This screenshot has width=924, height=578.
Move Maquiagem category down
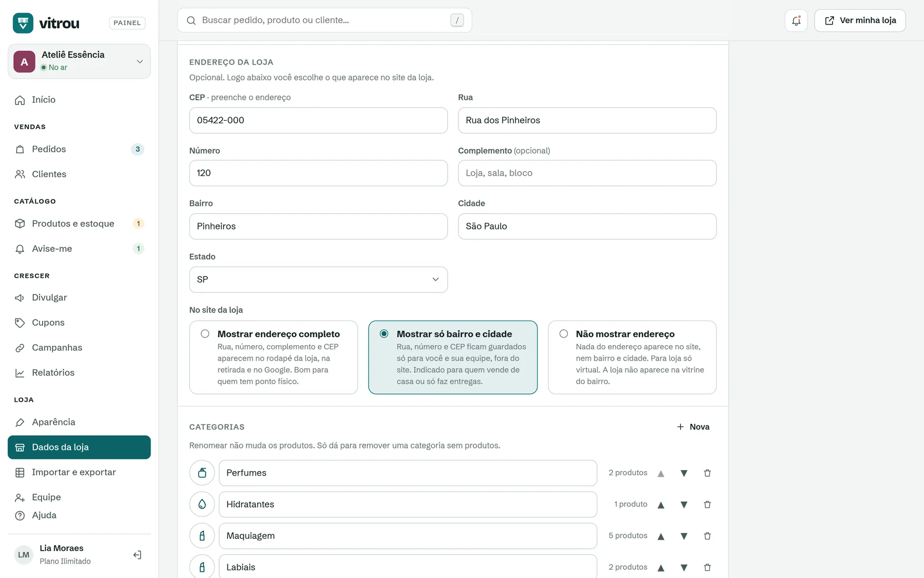[684, 536]
